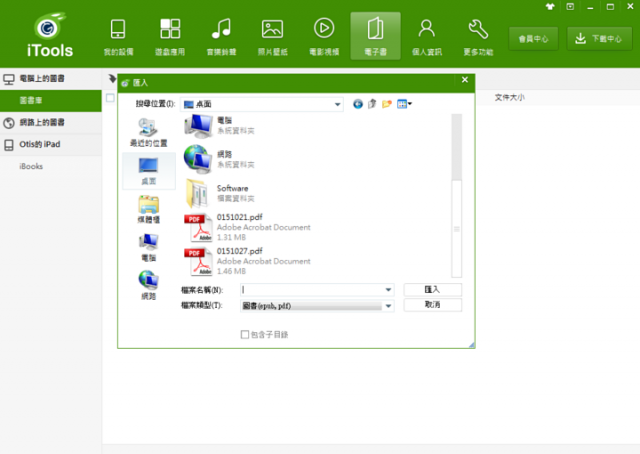This screenshot has height=454, width=640.
Task: Open the 檔案類型 file type dropdown
Action: click(317, 306)
